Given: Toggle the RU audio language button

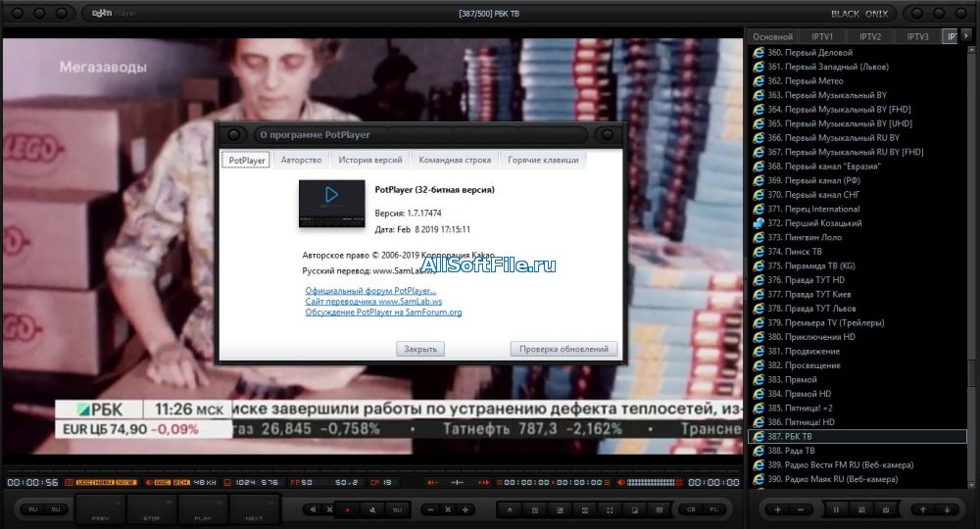Looking at the screenshot, I should [33, 509].
